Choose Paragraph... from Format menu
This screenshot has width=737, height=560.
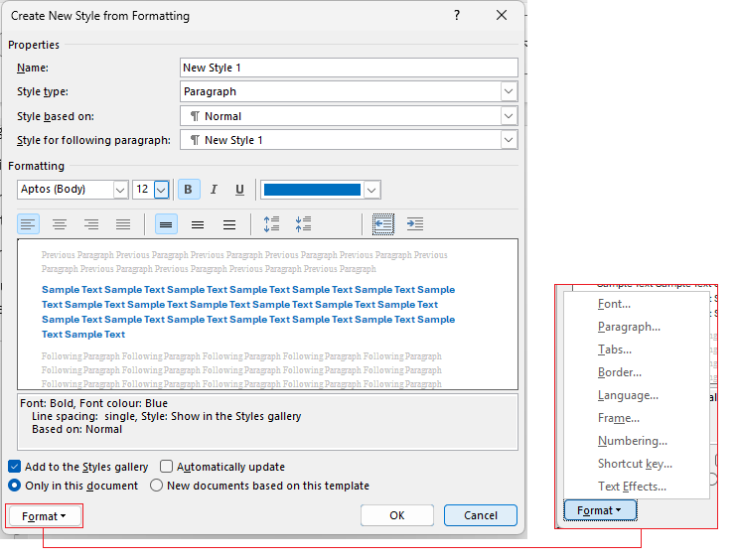pyautogui.click(x=637, y=327)
